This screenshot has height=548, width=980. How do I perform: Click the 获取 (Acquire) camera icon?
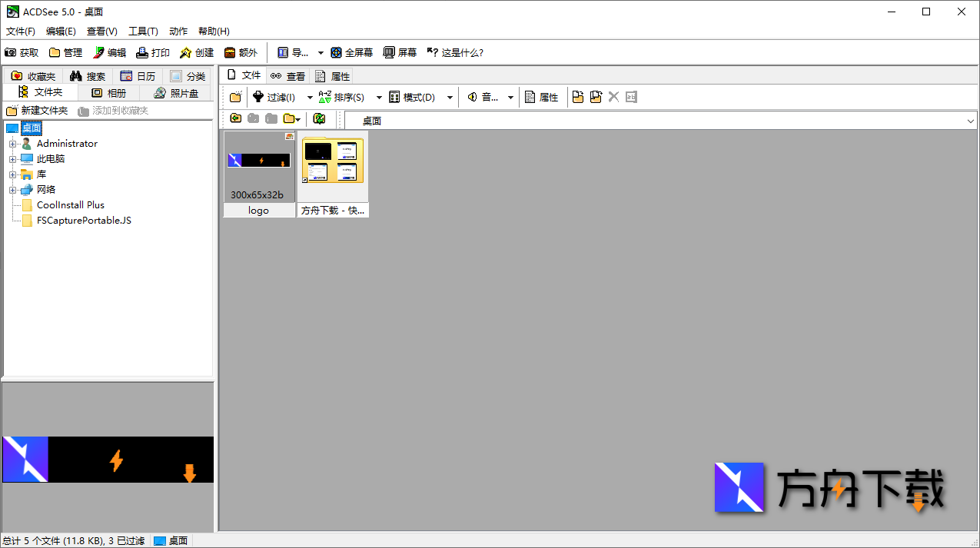coord(11,53)
